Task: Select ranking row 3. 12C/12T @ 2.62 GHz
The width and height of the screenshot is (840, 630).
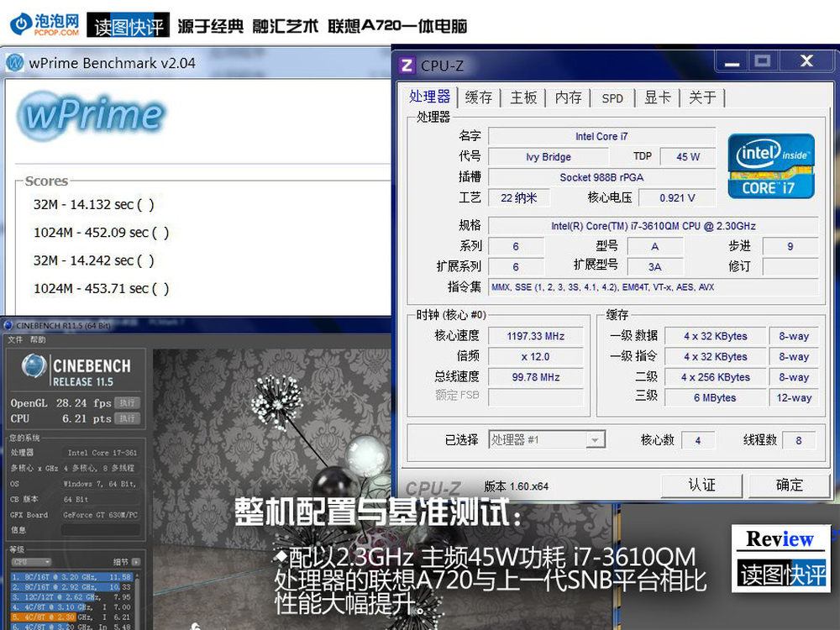Action: [71, 596]
